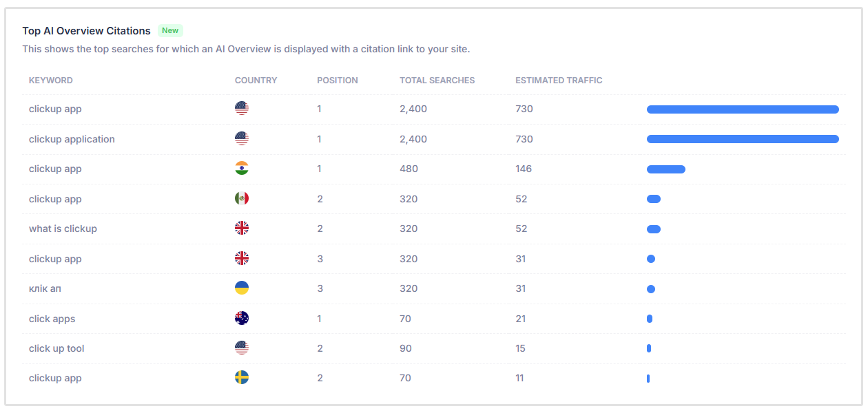Image resolution: width=868 pixels, height=413 pixels.
Task: Select the click apps keyword
Action: [52, 318]
